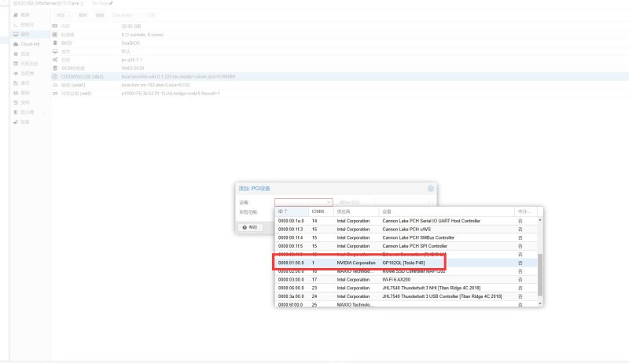Sort by the IOMMU column header
Image resolution: width=629 pixels, height=364 pixels.
click(x=321, y=211)
